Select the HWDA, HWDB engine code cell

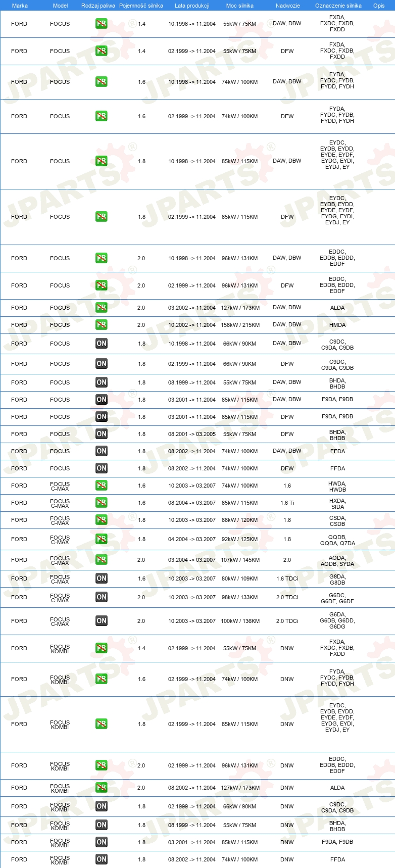[x=337, y=487]
